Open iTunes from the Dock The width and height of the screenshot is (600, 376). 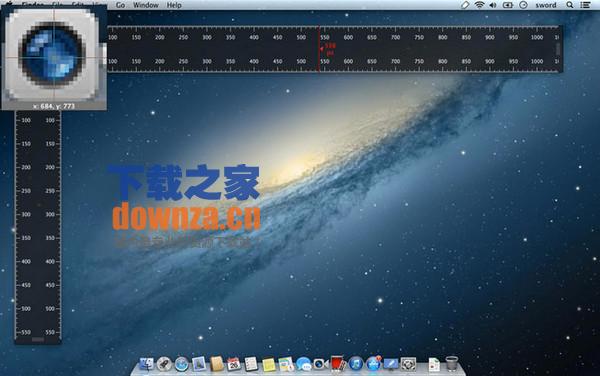coord(356,364)
